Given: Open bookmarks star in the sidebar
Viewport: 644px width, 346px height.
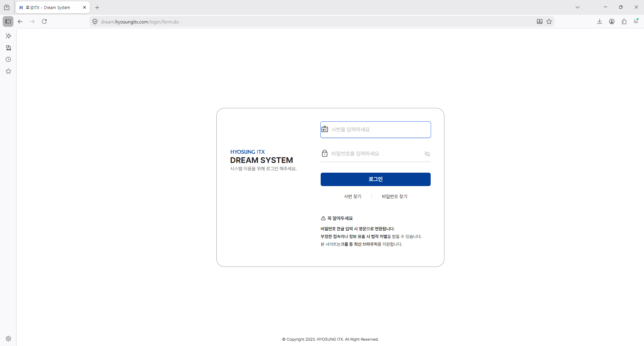Looking at the screenshot, I should coord(8,71).
